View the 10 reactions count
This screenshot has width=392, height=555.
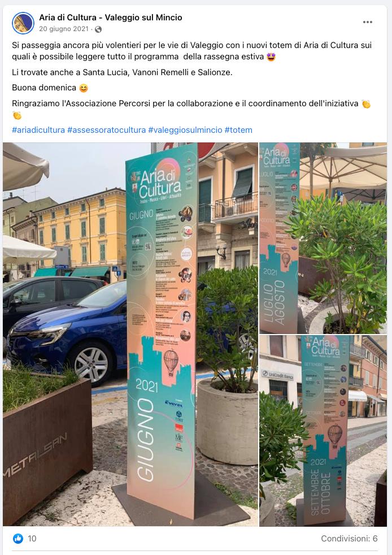click(32, 539)
